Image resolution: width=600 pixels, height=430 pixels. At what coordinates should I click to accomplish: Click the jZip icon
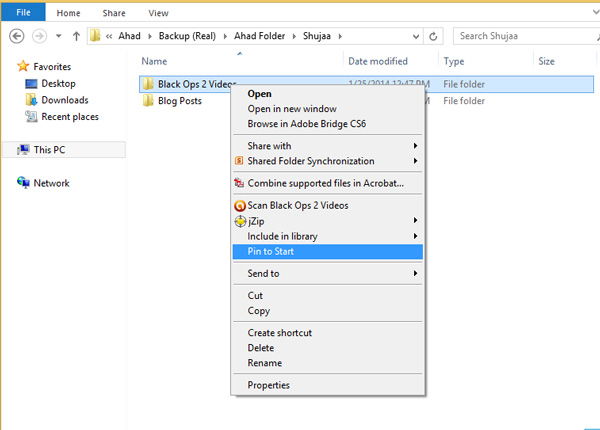point(240,221)
